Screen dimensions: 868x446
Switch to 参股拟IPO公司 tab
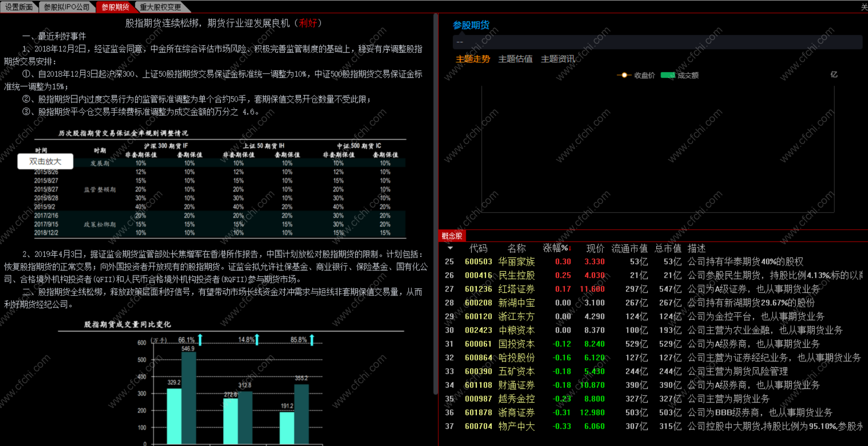point(67,7)
